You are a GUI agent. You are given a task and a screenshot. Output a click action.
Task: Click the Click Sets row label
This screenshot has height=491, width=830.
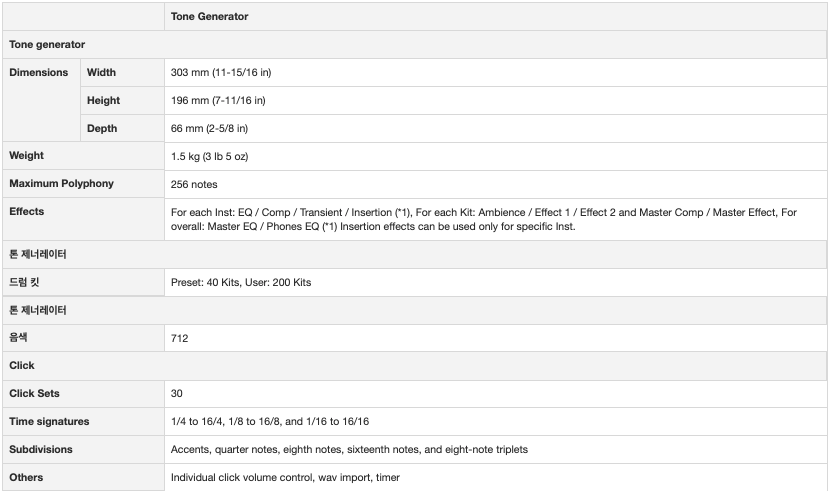tap(35, 394)
